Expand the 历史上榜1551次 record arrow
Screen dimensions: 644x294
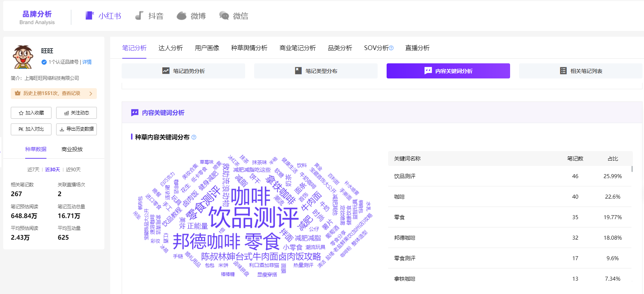point(91,94)
